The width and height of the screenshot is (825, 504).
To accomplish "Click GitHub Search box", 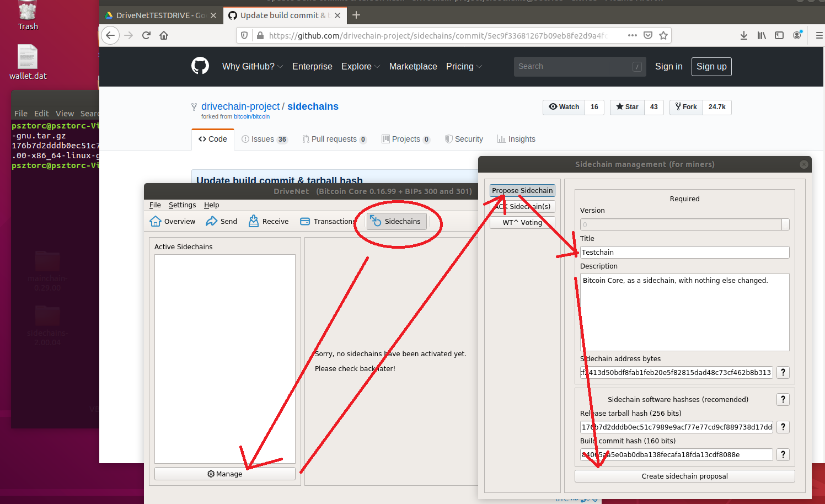I will coord(580,66).
